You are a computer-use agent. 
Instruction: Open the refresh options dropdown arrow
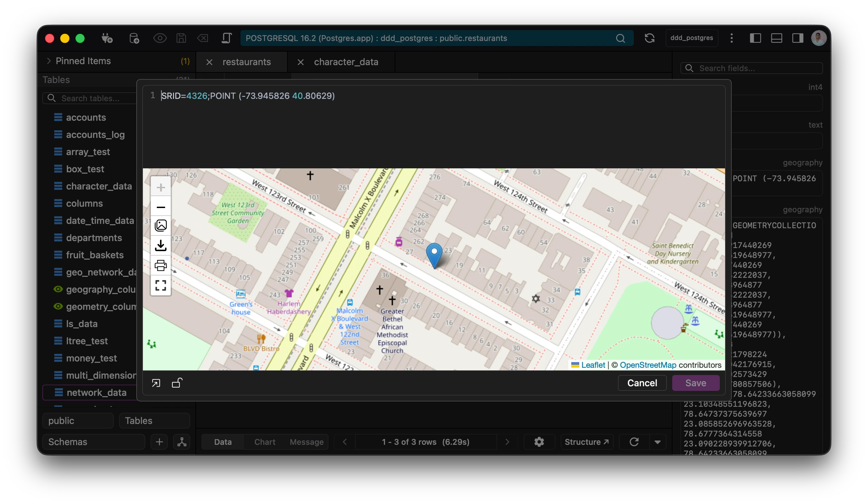pyautogui.click(x=658, y=442)
